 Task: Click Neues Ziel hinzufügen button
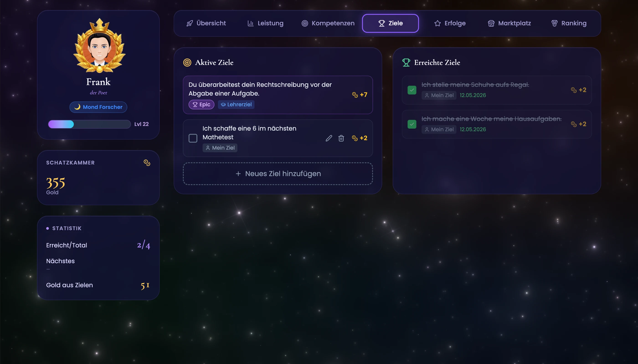(278, 173)
